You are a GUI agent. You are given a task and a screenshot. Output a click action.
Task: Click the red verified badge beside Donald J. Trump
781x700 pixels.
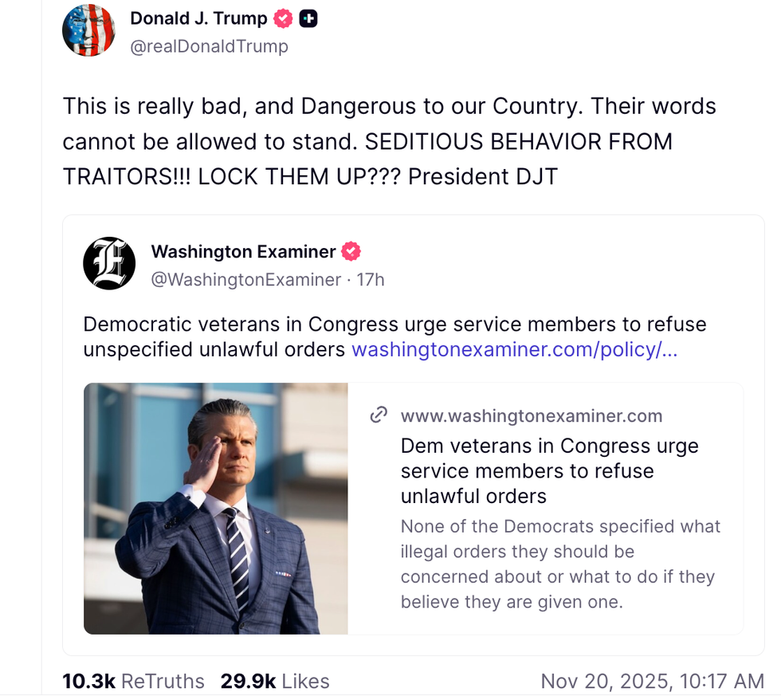pos(283,18)
